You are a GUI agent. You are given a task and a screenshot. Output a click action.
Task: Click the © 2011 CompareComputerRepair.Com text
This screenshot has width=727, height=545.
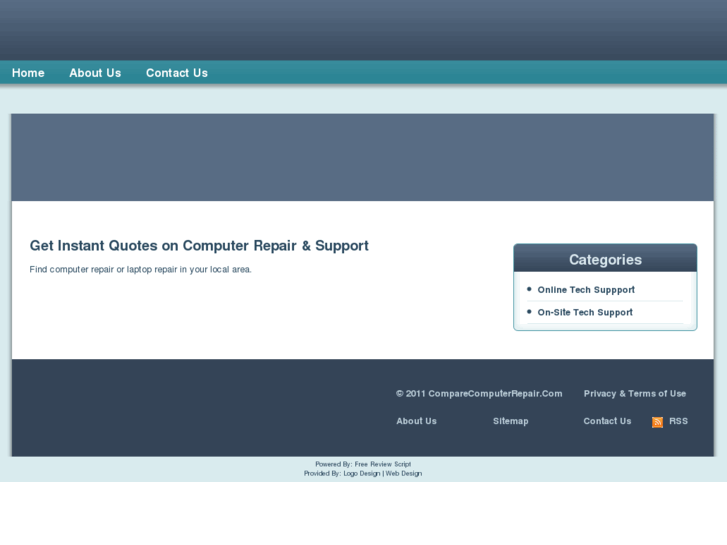click(x=479, y=394)
